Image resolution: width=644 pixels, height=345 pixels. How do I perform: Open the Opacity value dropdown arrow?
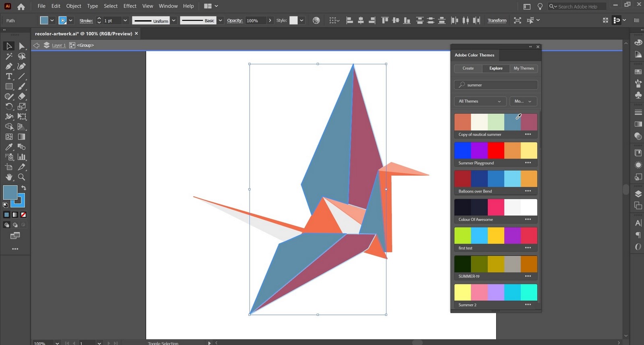(x=270, y=21)
